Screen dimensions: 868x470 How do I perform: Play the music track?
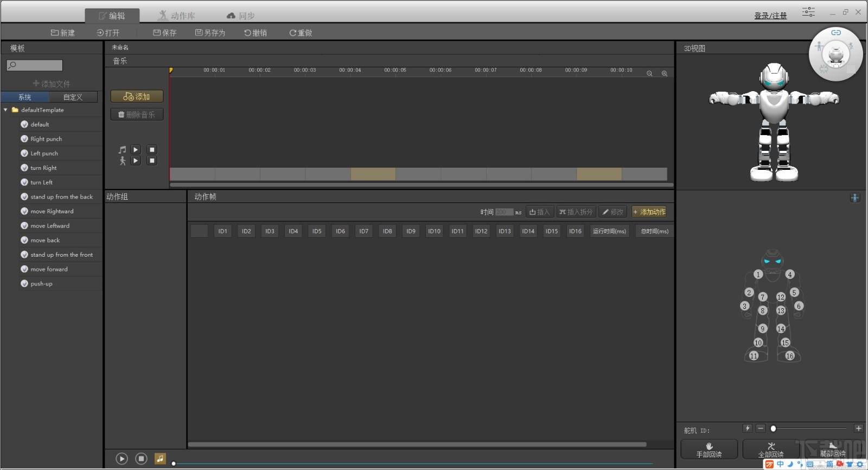coord(136,150)
